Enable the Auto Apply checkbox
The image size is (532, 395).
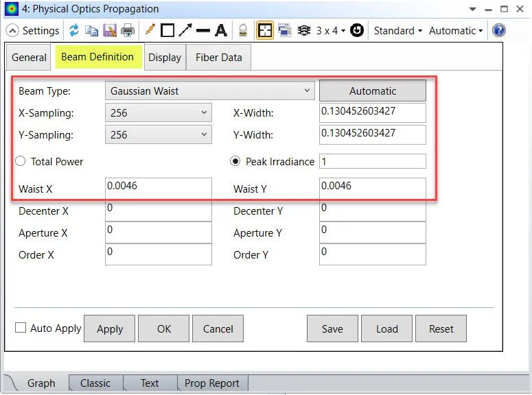(21, 328)
